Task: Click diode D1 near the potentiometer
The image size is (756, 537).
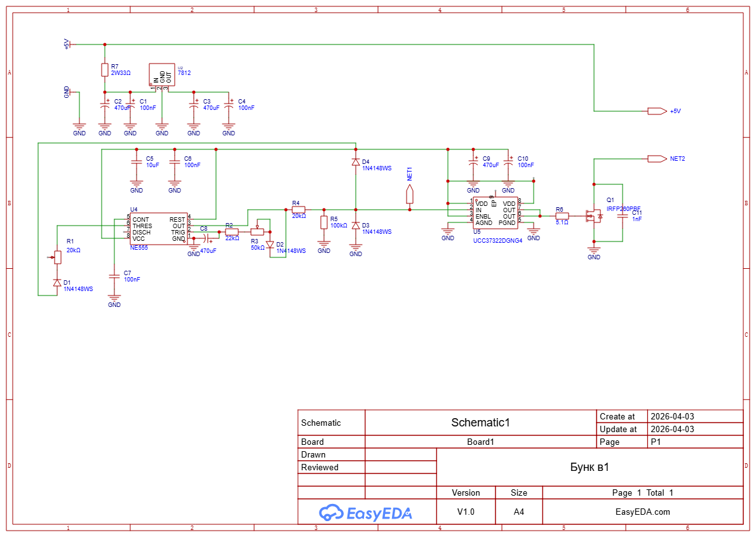Action: (x=58, y=283)
